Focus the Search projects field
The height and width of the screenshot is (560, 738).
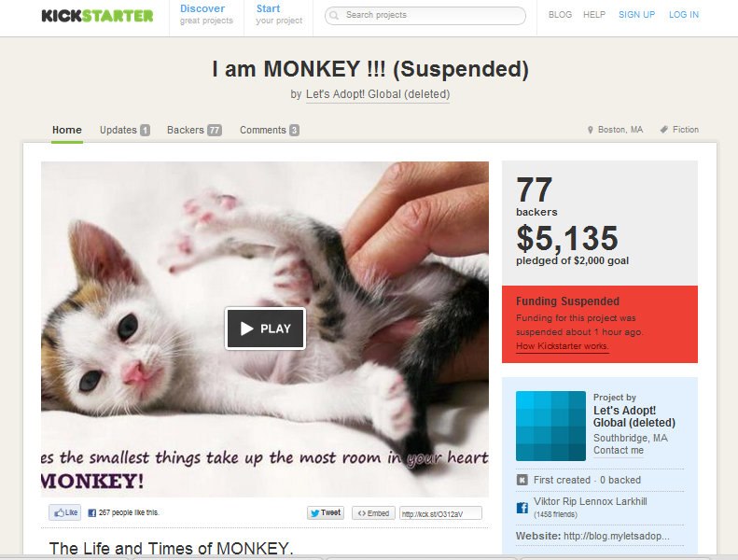point(425,16)
